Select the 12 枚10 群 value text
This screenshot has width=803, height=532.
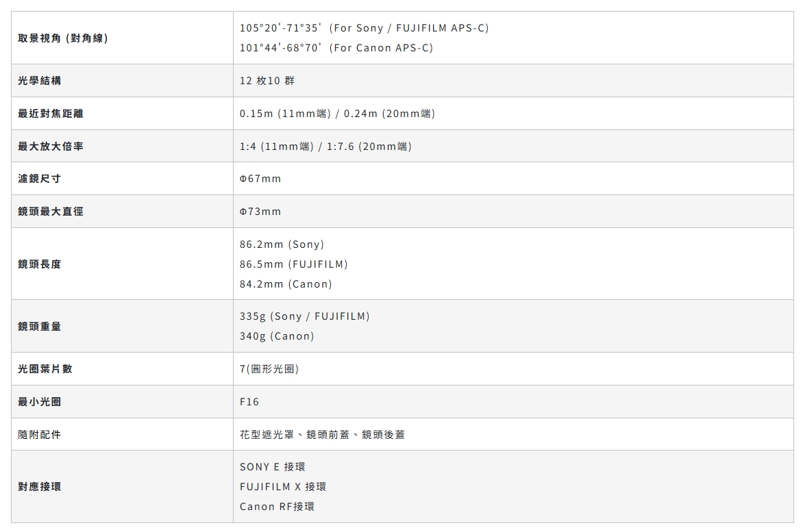[267, 81]
